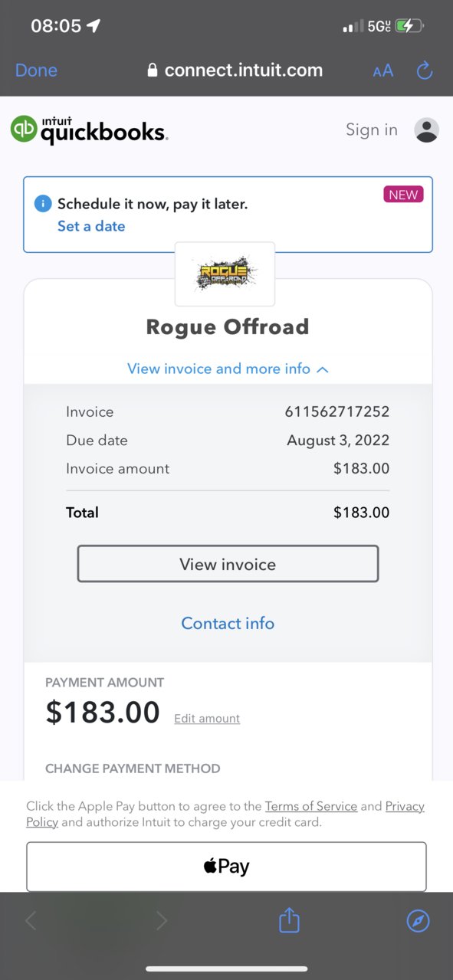Open the Safari share sheet icon
The width and height of the screenshot is (453, 980).
coord(289,919)
